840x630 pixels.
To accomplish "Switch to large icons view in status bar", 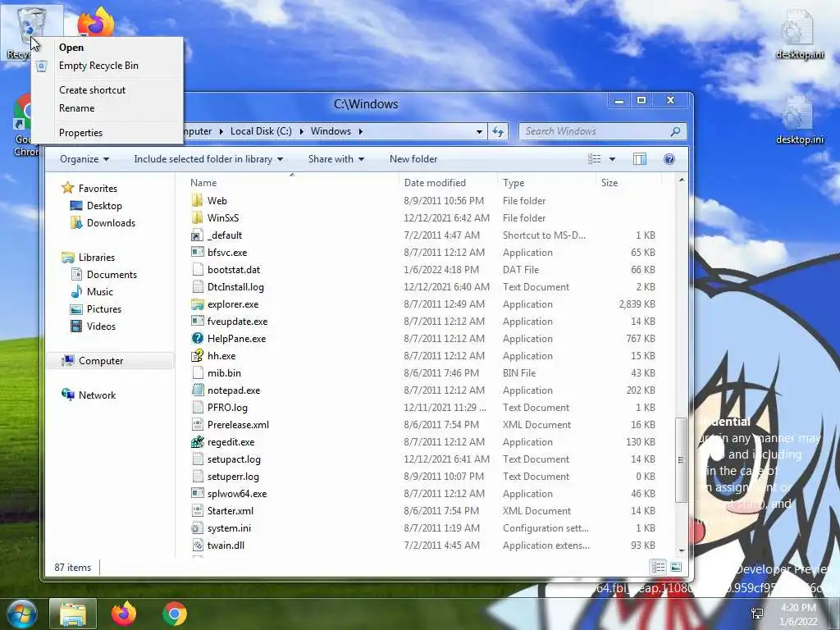I will (x=676, y=567).
